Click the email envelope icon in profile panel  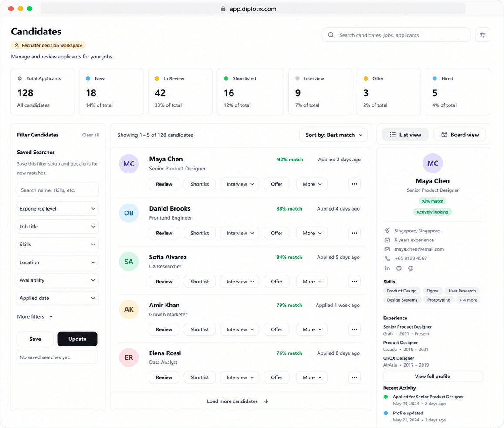(387, 249)
